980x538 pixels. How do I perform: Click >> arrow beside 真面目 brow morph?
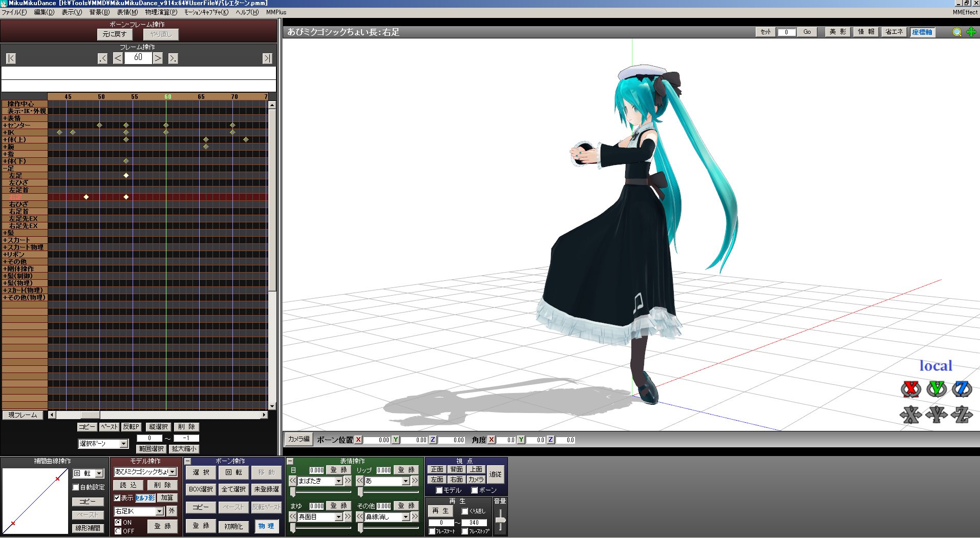348,516
